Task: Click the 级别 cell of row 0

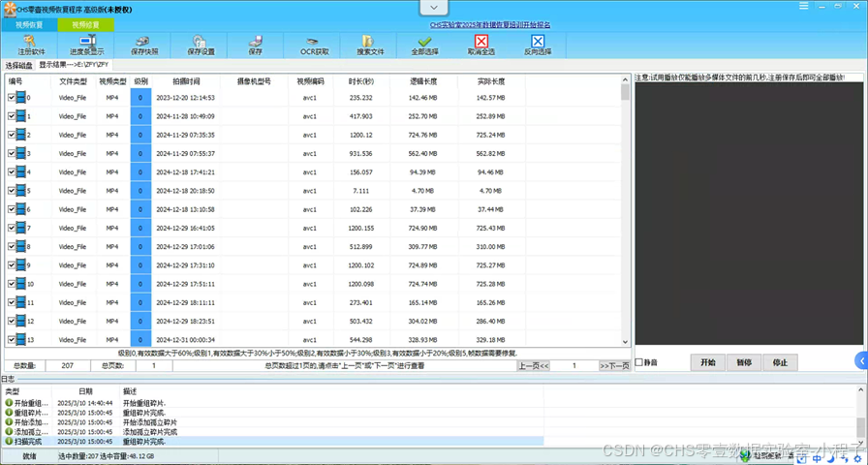Action: pyautogui.click(x=140, y=98)
